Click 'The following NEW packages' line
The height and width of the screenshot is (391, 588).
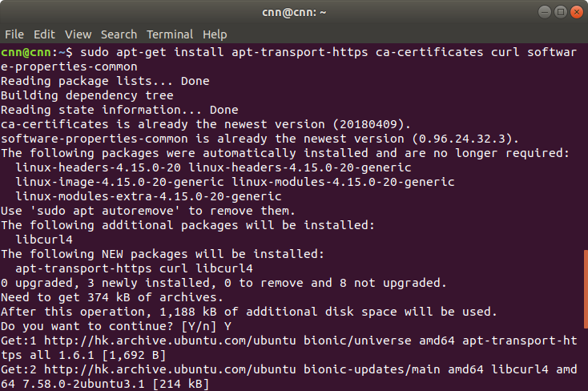(163, 254)
